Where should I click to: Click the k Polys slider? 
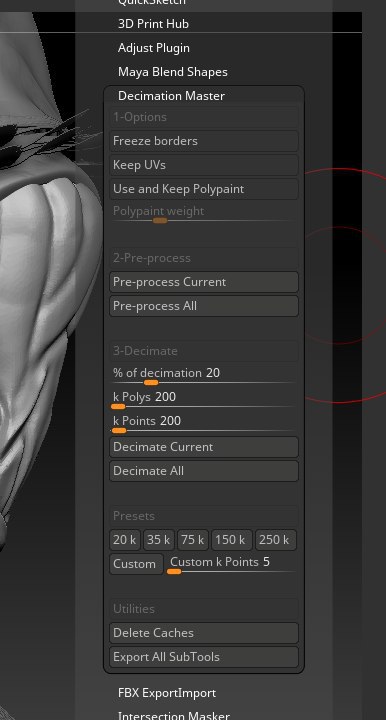[204, 399]
